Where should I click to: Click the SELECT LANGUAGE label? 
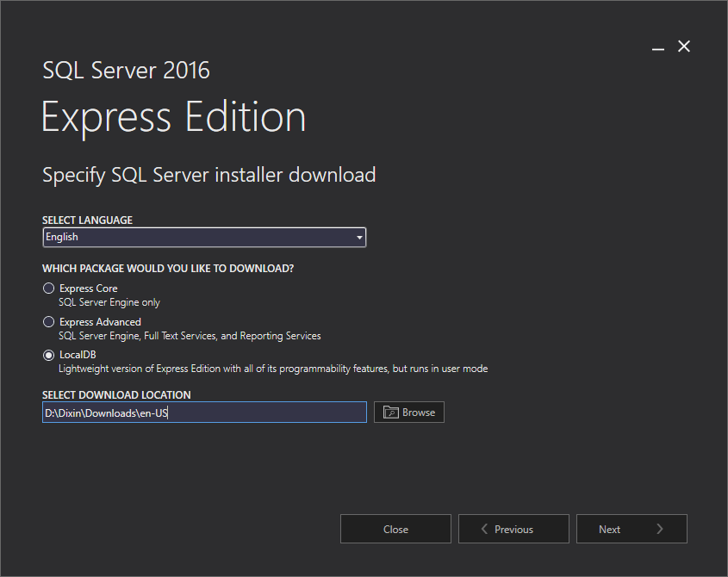(x=87, y=220)
